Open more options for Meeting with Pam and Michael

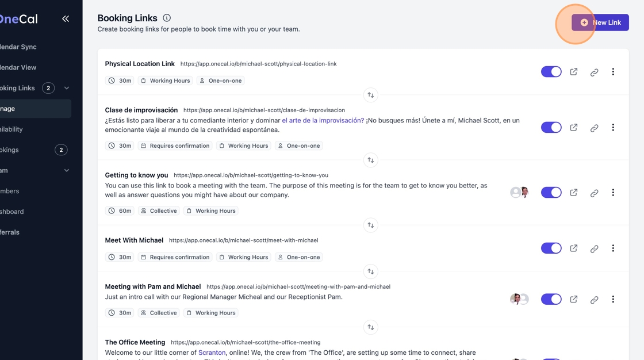tap(613, 300)
